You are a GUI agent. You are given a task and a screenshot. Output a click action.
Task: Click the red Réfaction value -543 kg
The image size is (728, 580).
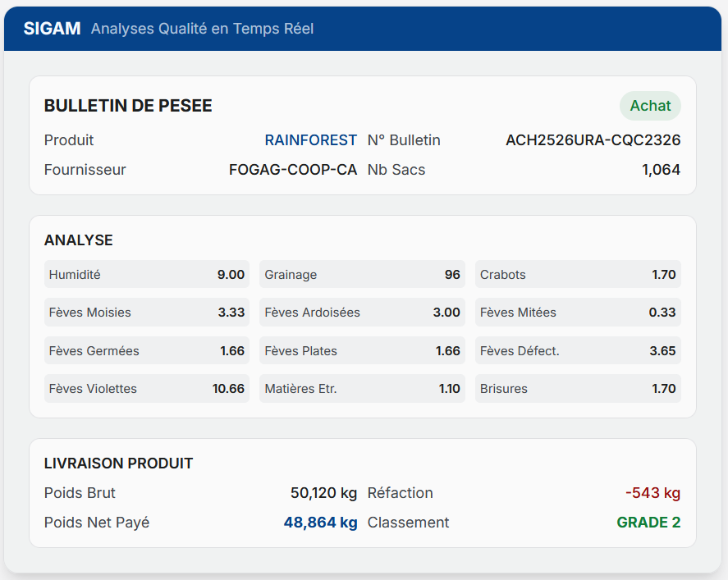click(x=652, y=493)
